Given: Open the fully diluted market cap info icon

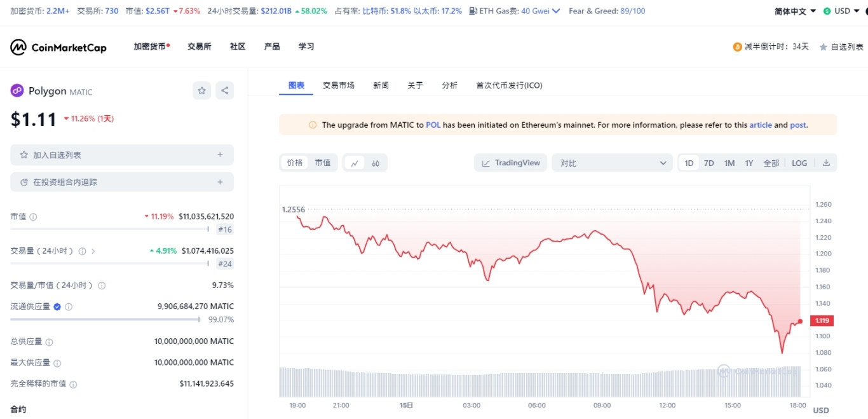Looking at the screenshot, I should pyautogui.click(x=73, y=385).
